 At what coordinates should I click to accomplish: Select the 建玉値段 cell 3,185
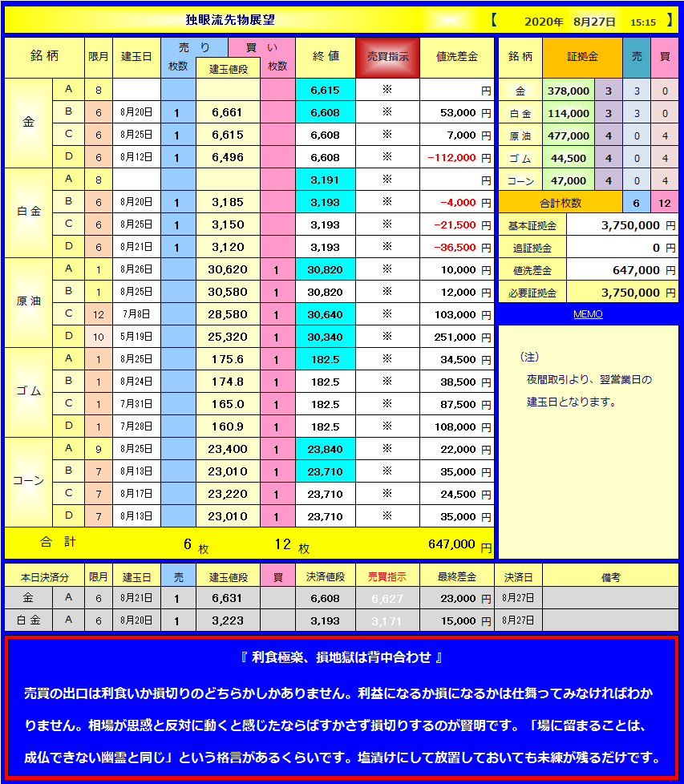coord(228,203)
